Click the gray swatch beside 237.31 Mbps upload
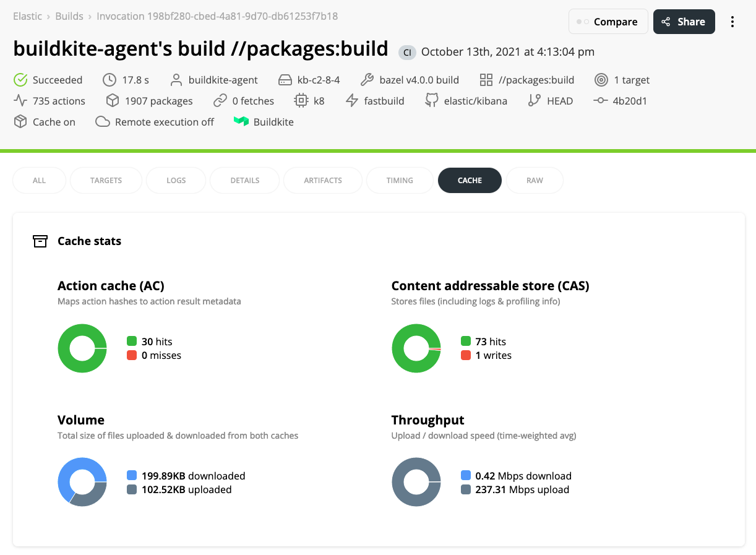The width and height of the screenshot is (756, 555). click(466, 489)
